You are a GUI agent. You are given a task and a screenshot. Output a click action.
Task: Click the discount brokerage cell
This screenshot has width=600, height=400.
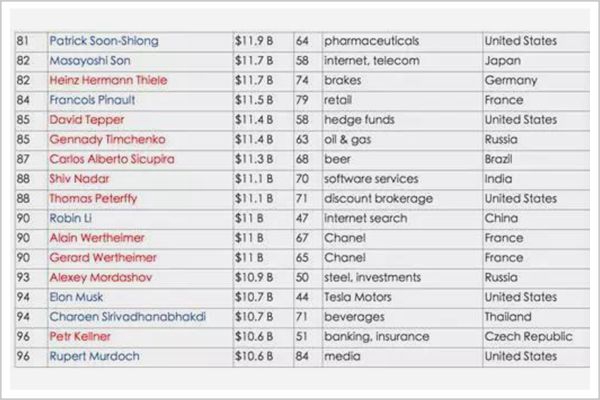380,198
